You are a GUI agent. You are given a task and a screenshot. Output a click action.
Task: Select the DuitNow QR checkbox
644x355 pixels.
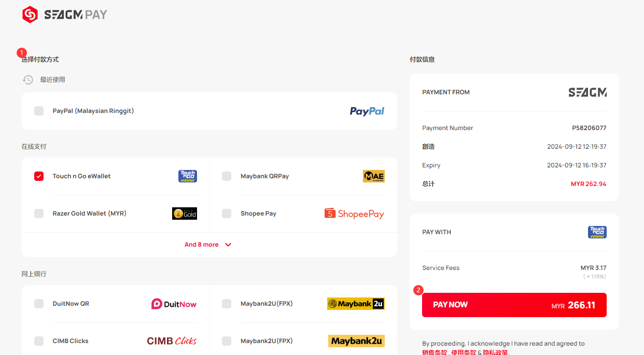(x=39, y=304)
